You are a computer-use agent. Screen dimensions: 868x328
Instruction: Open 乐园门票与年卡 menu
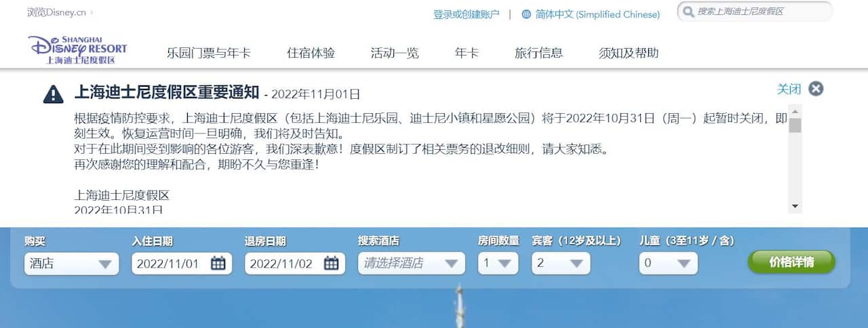pos(209,53)
